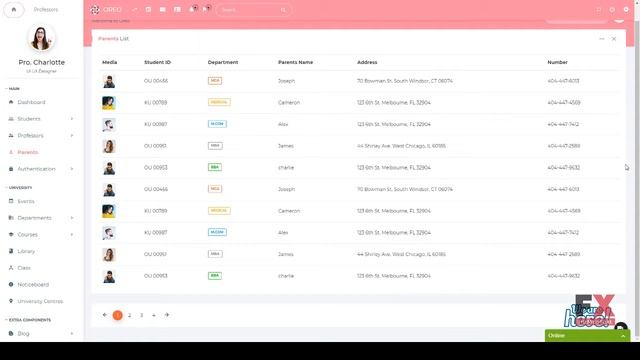The height and width of the screenshot is (360, 640).
Task: Click the Pro. Charlotte name text
Action: [x=42, y=62]
